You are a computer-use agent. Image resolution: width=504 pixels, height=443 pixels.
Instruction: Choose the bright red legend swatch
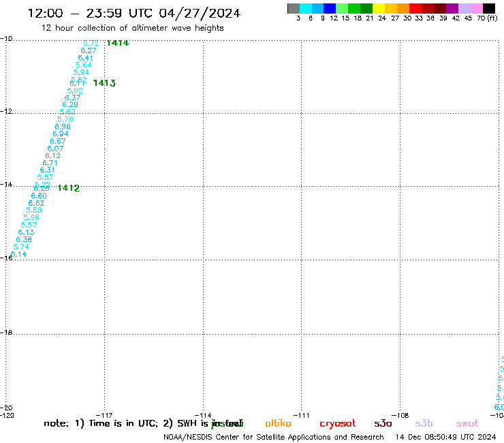click(x=415, y=8)
